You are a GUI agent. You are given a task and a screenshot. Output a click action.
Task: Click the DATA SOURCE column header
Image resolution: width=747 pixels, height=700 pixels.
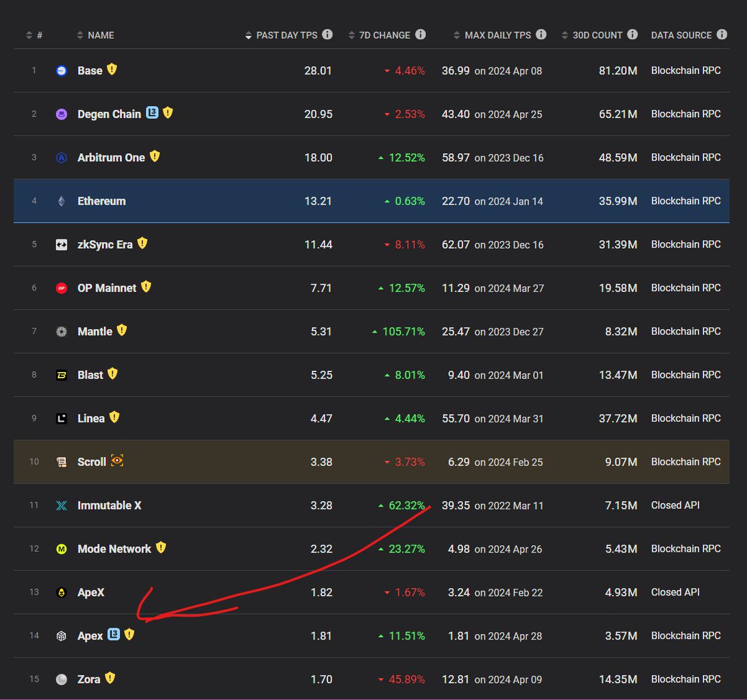click(x=682, y=35)
